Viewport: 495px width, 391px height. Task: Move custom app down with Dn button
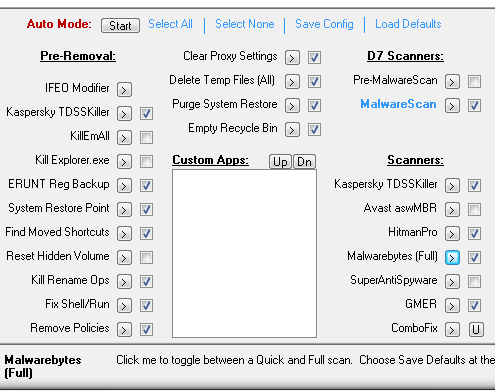click(304, 162)
